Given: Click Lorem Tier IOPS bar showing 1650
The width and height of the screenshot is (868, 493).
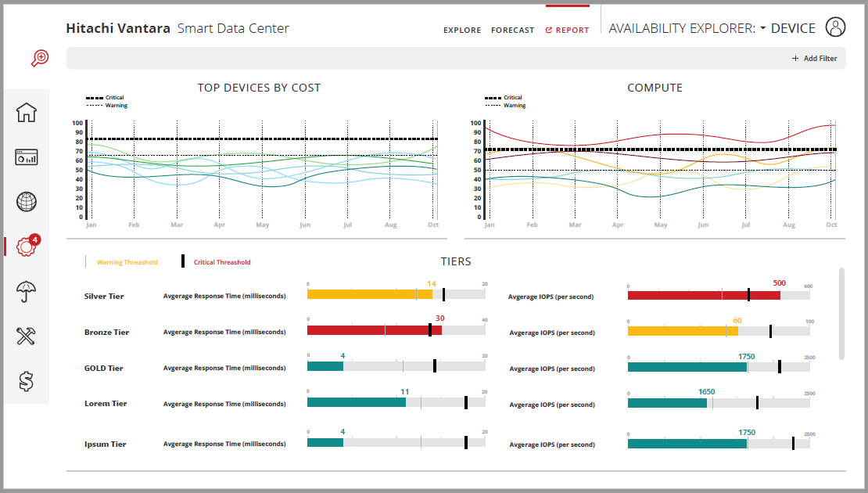Looking at the screenshot, I should click(667, 403).
